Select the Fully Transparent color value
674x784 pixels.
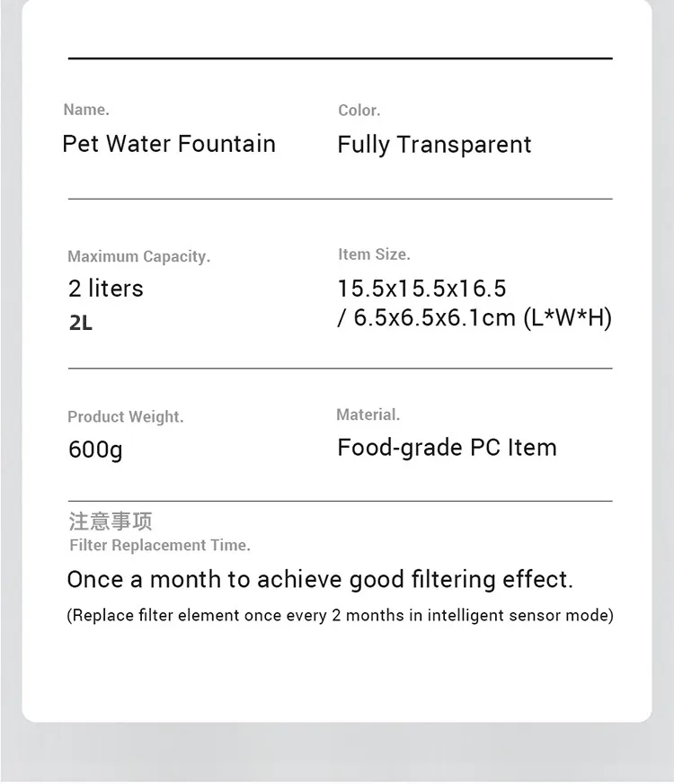click(x=434, y=145)
